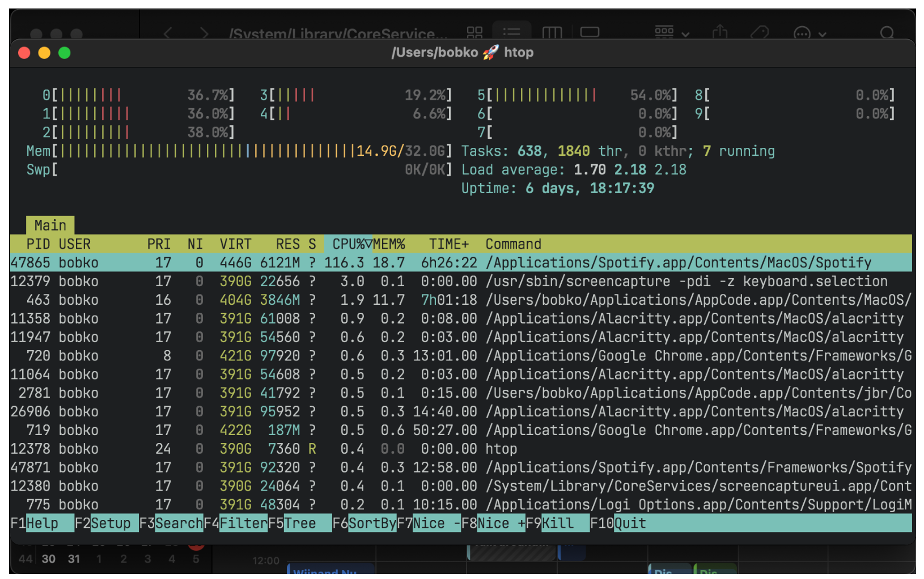
Task: Sort by the TIME+ column header
Action: tap(449, 244)
